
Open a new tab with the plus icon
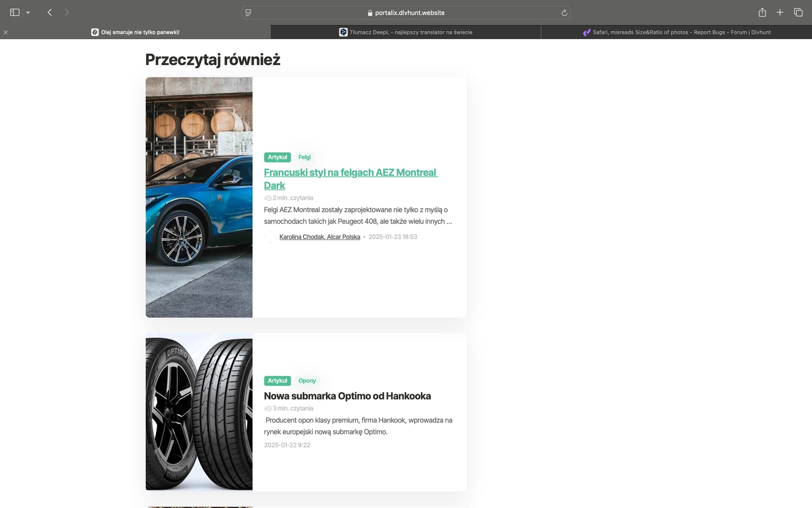point(780,12)
